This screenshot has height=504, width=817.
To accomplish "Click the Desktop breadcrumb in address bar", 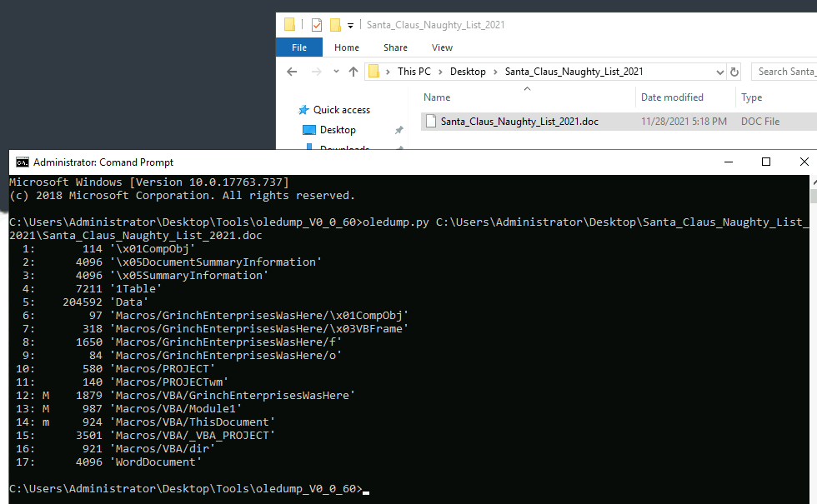I will pyautogui.click(x=468, y=72).
